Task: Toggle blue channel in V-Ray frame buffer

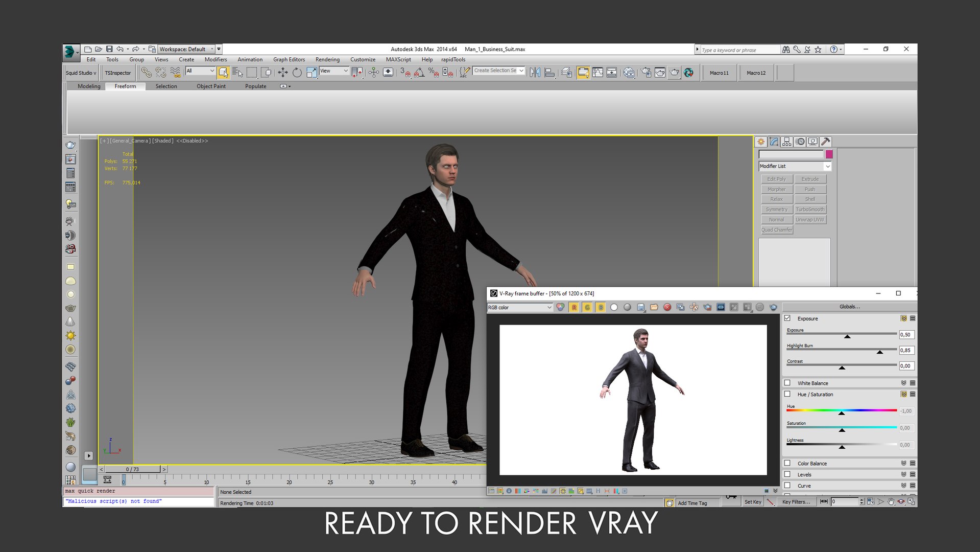Action: 601,307
